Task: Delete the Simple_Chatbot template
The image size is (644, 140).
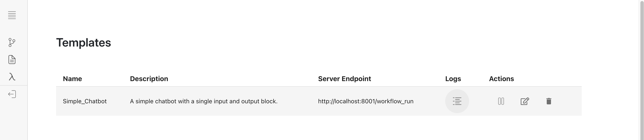Action: tap(548, 101)
